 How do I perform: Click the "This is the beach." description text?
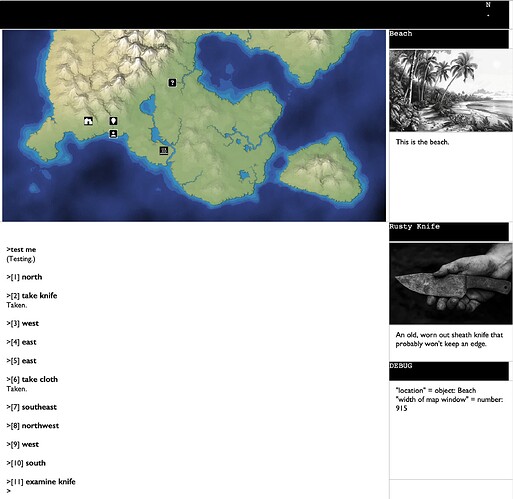(422, 142)
